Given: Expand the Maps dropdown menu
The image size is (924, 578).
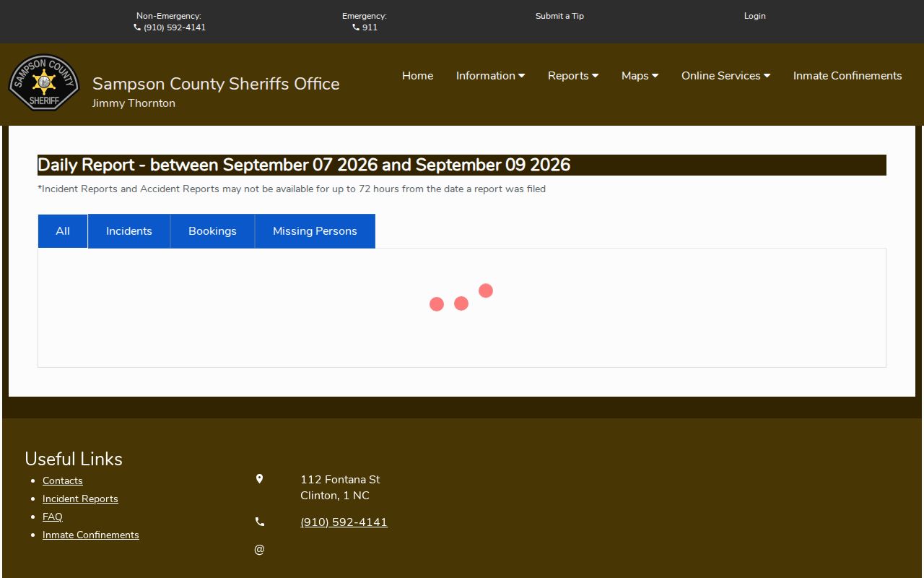Looking at the screenshot, I should [640, 76].
